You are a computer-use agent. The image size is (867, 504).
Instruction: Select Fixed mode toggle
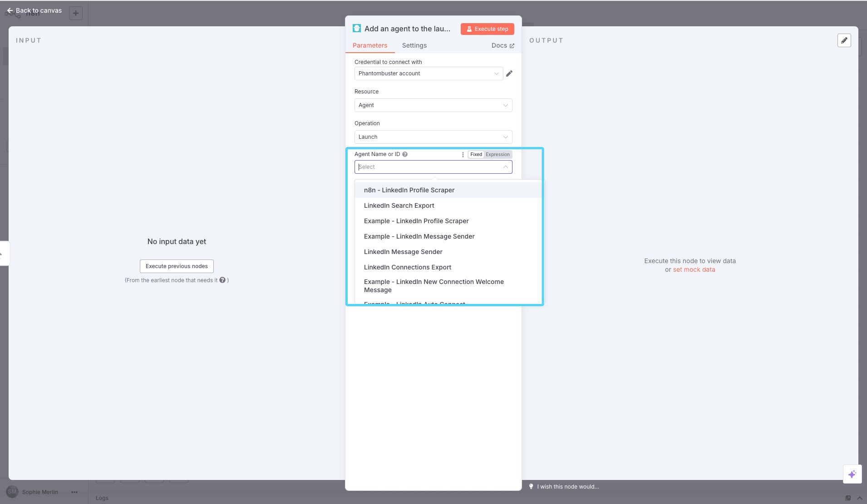476,155
